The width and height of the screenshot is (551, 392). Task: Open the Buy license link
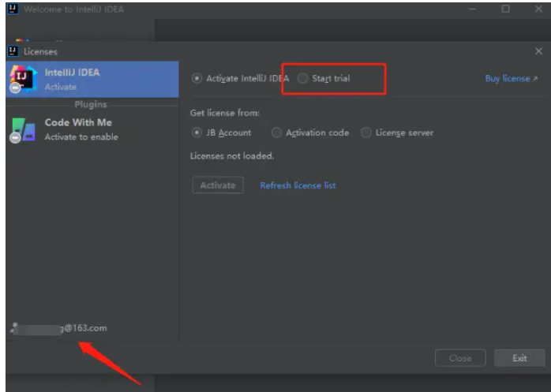tap(512, 78)
